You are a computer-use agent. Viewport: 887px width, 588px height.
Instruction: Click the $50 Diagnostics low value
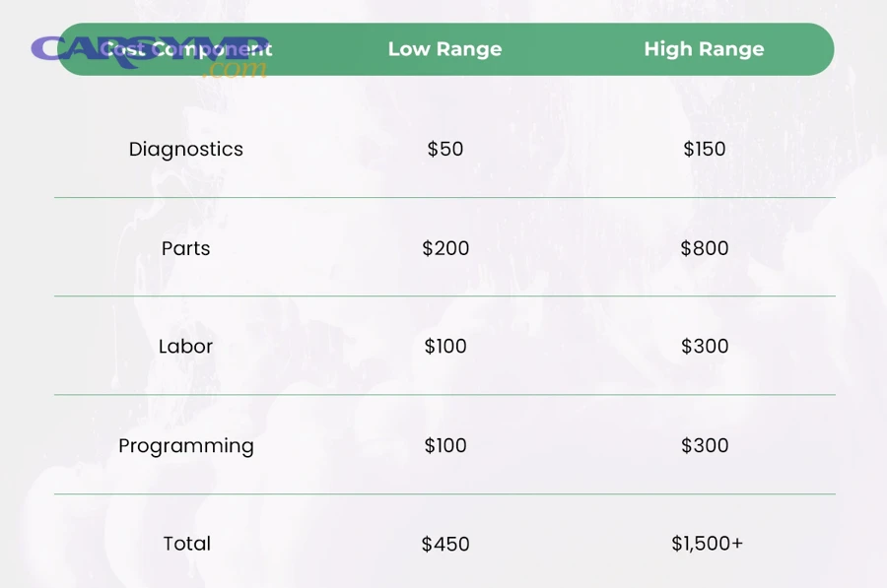point(444,150)
